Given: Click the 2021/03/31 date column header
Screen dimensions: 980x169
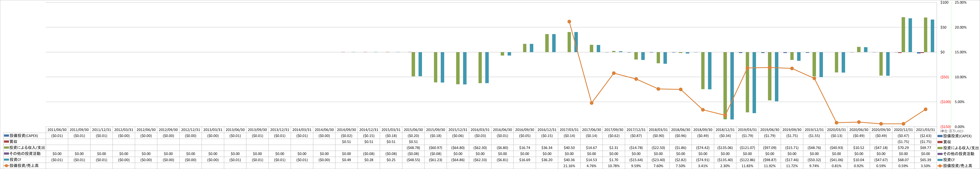Looking at the screenshot, I should click(926, 130).
